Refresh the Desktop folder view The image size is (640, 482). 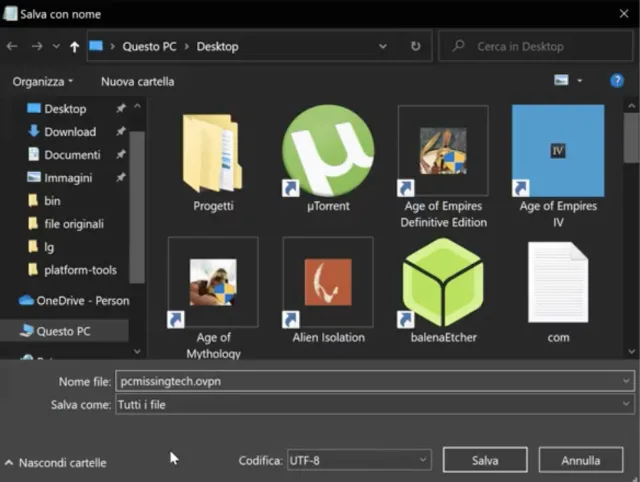415,46
